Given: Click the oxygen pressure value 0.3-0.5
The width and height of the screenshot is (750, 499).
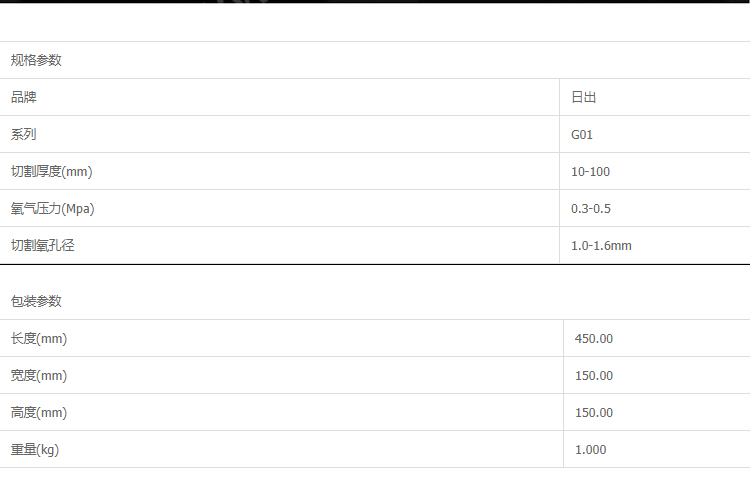Looking at the screenshot, I should click(590, 208).
